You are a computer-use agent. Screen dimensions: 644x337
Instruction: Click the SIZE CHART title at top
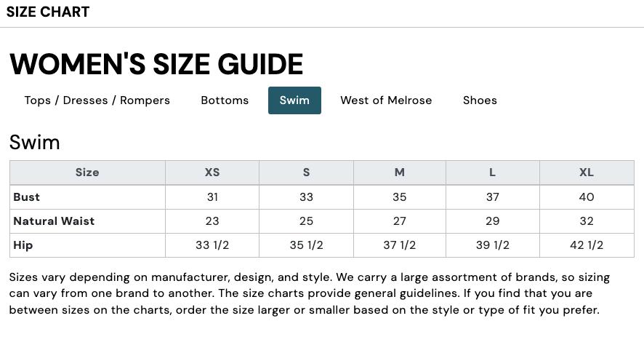(48, 12)
